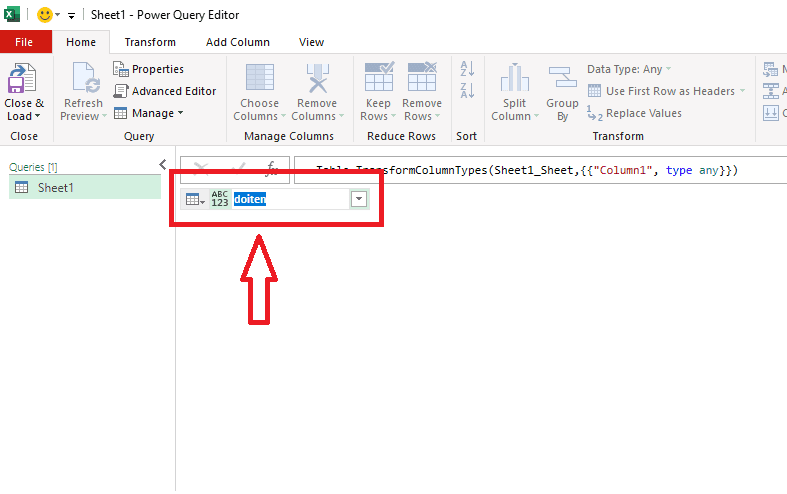The width and height of the screenshot is (787, 494).
Task: Open the Close & Load dropdown arrow
Action: 38,116
